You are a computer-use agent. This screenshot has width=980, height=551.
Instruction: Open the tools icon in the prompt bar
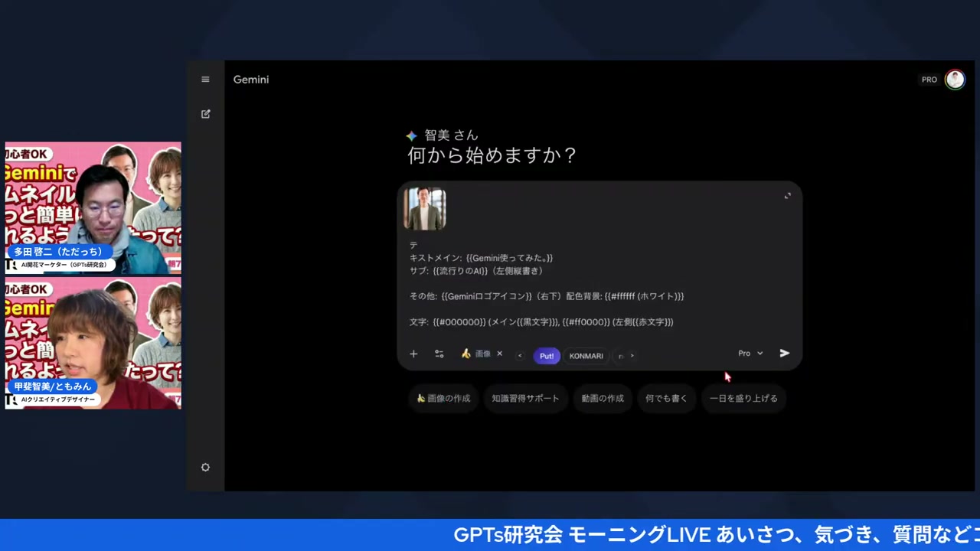[x=439, y=354]
